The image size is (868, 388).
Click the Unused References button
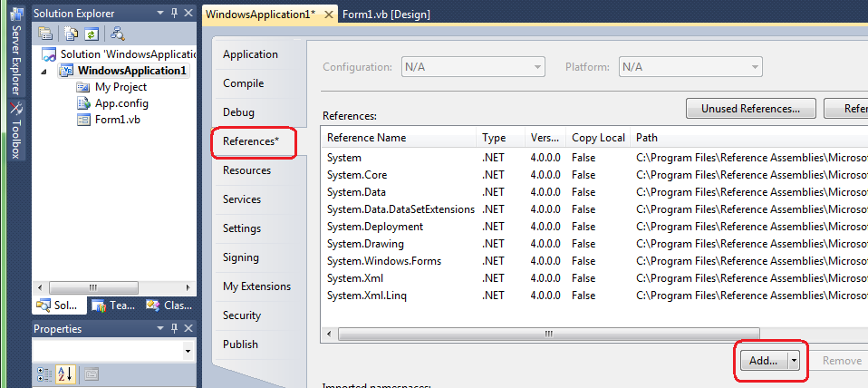(750, 109)
